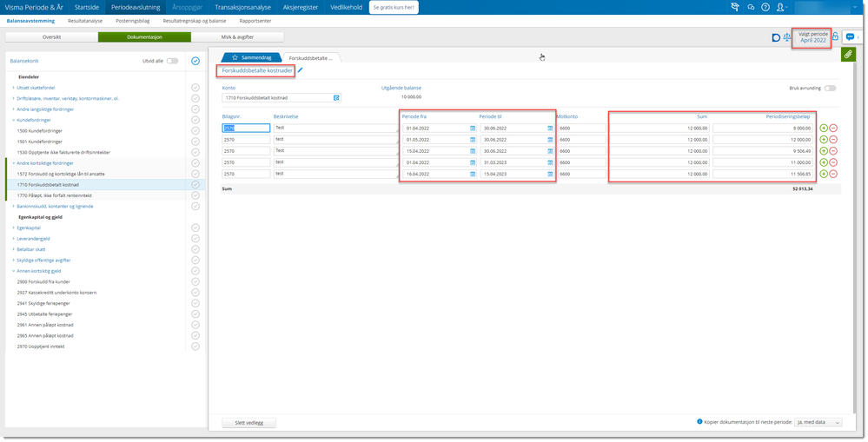Viewport: 868px width, 442px height.
Task: Add a row after the 8 000,00 line
Action: coord(824,129)
